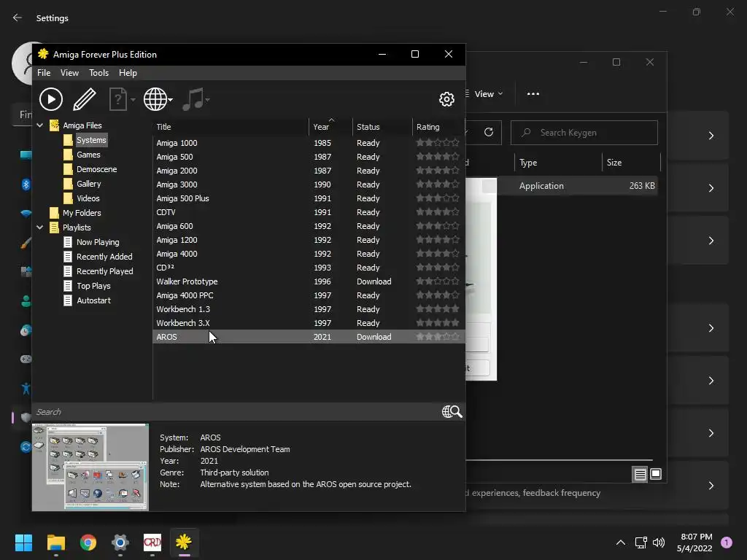Select the Walker Prototype row
Image resolution: width=747 pixels, height=560 pixels.
pos(309,281)
